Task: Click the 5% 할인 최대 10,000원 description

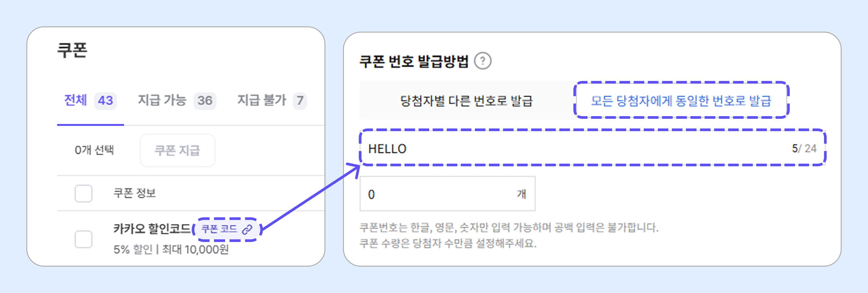Action: [x=171, y=249]
